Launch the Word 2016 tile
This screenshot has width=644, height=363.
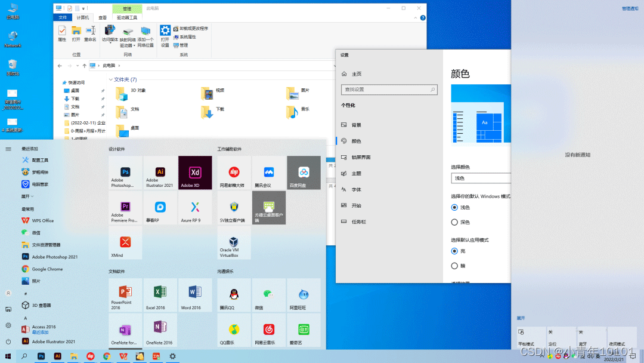pos(195,294)
